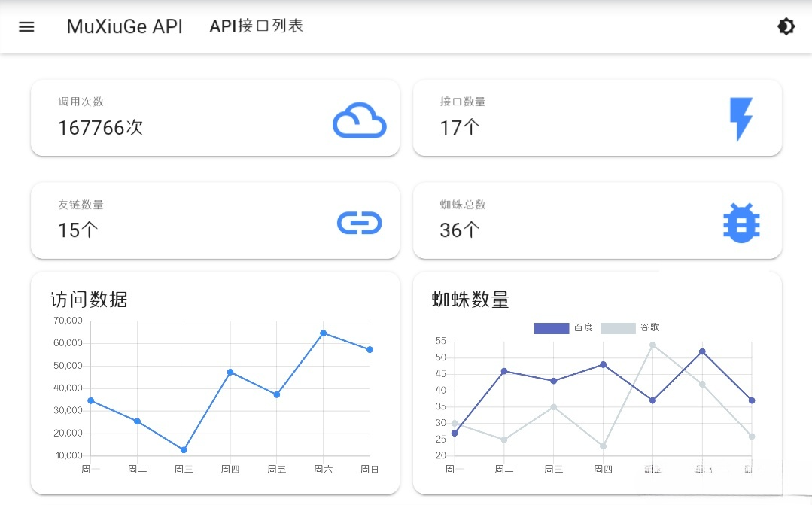Click the chain link icon on the 友链数量 card

[x=360, y=223]
